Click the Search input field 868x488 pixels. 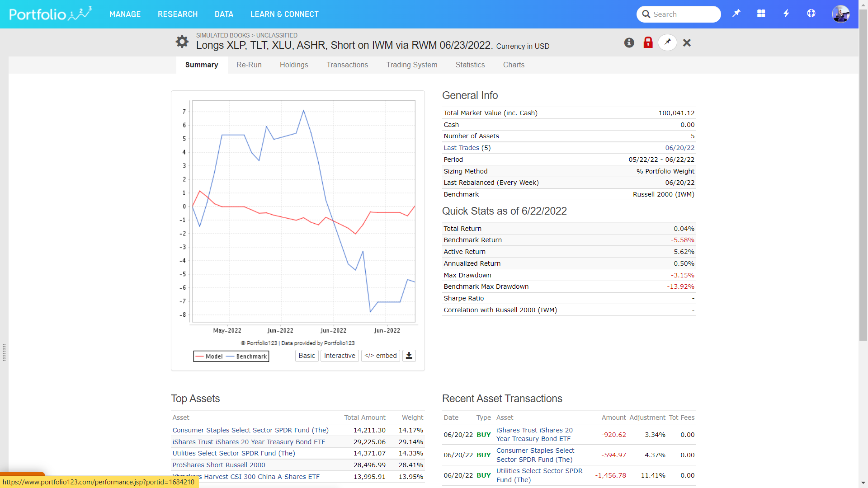point(683,14)
